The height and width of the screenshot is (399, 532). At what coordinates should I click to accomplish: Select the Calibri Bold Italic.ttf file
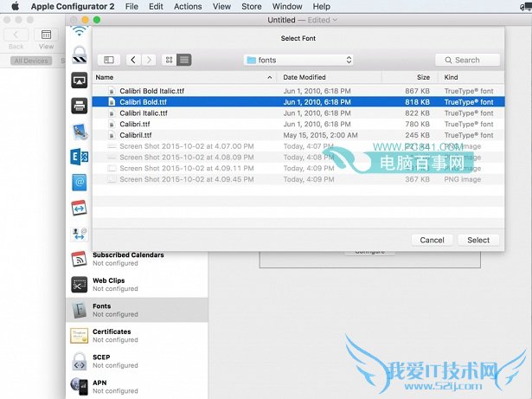[298, 91]
